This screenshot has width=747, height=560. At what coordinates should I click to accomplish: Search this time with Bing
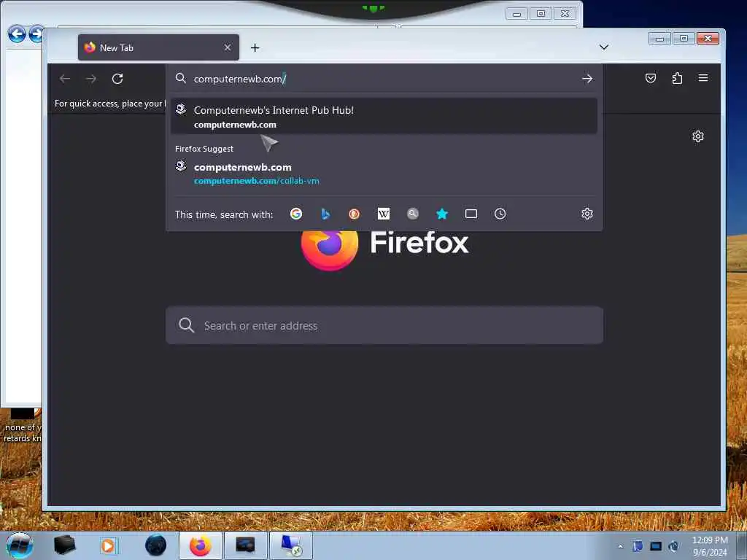tap(325, 214)
